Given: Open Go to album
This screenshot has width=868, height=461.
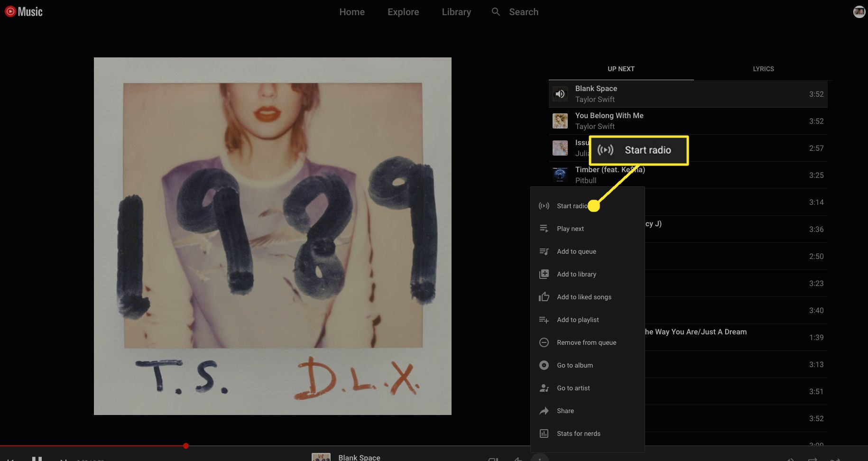Looking at the screenshot, I should tap(587, 365).
